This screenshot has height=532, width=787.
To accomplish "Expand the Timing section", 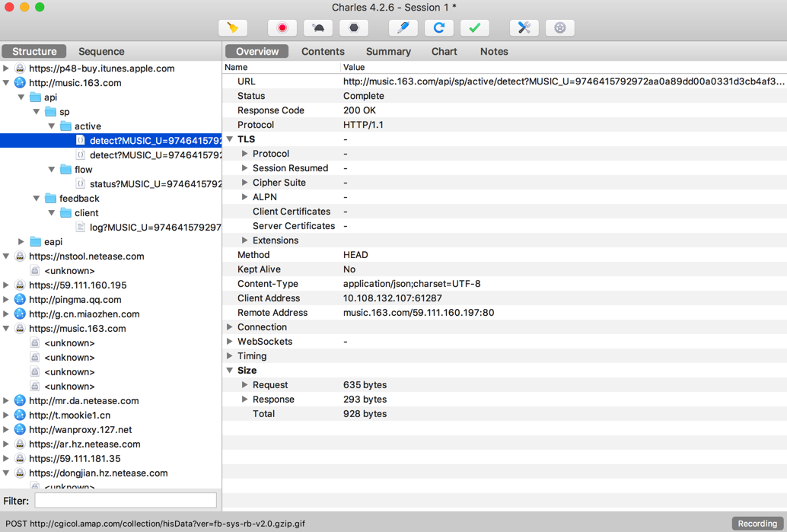I will [229, 356].
